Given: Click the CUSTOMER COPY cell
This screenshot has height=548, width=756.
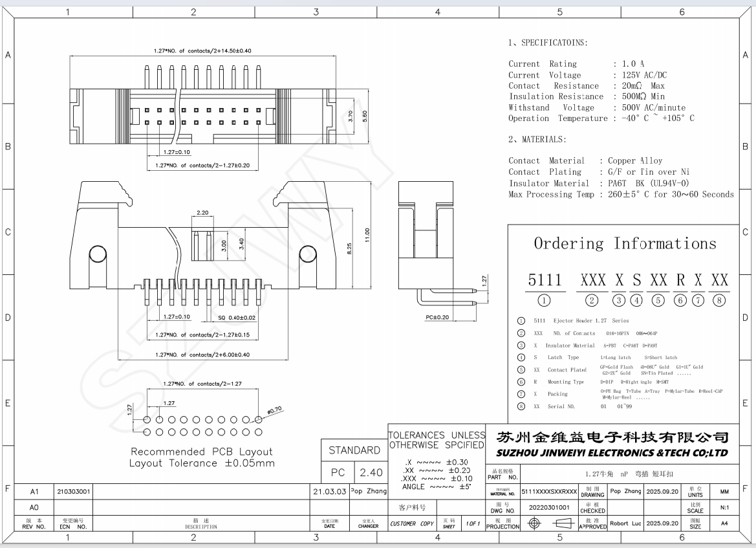Looking at the screenshot, I should (411, 523).
